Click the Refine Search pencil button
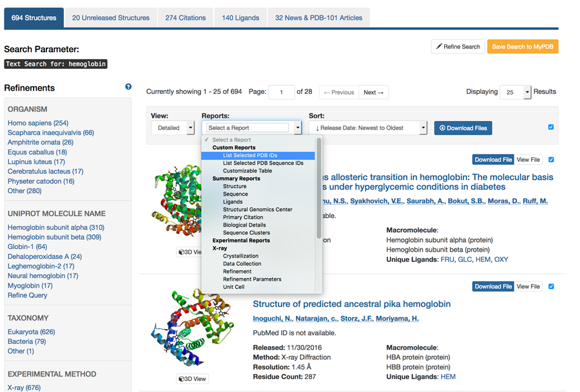This screenshot has width=580, height=392. pyautogui.click(x=458, y=46)
